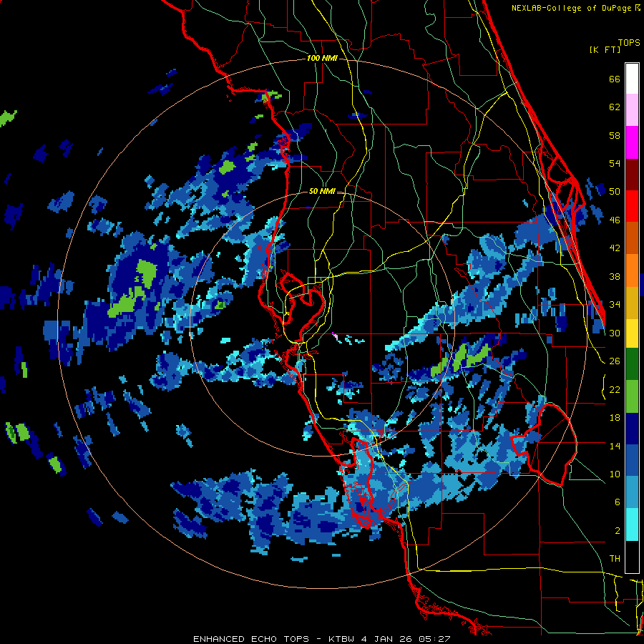Click the TOPS legend title
The width and height of the screenshot is (644, 644).
629,43
